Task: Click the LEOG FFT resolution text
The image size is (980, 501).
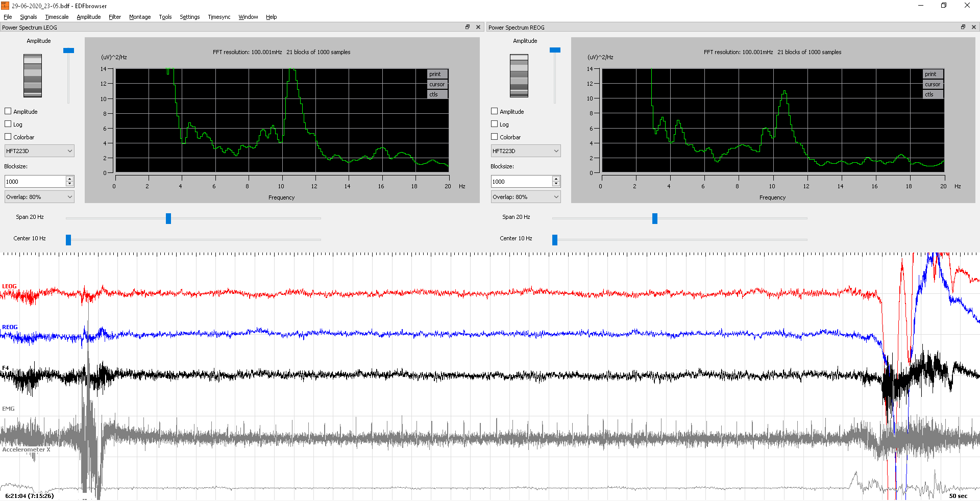Action: pos(281,52)
